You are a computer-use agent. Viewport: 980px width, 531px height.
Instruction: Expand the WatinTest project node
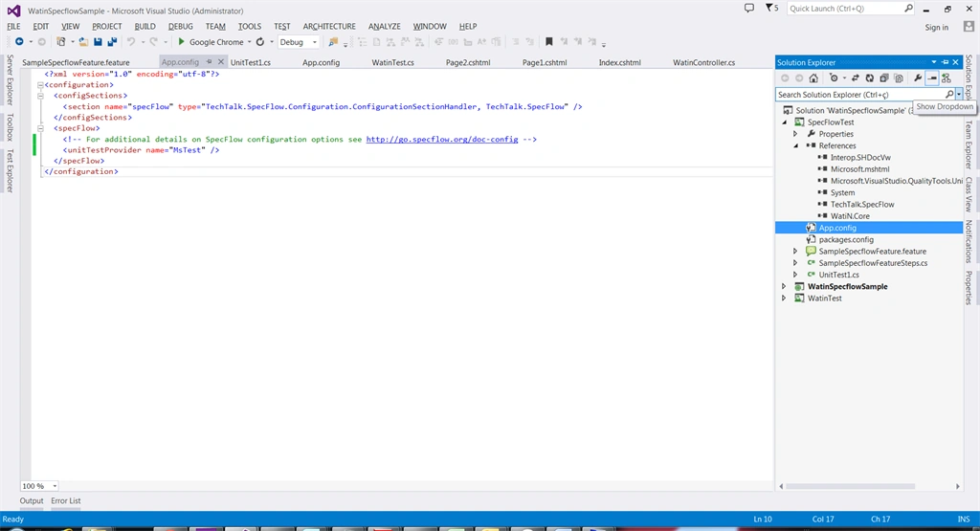pos(784,298)
